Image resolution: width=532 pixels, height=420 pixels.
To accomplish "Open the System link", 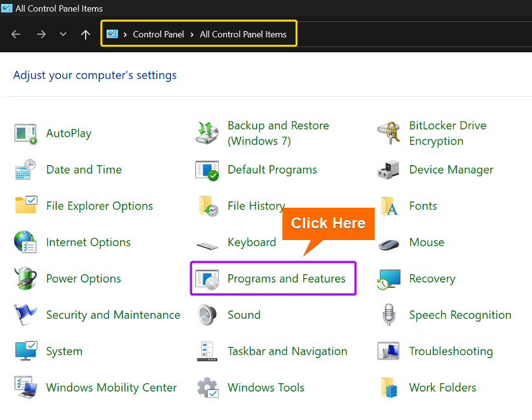I will (x=64, y=351).
